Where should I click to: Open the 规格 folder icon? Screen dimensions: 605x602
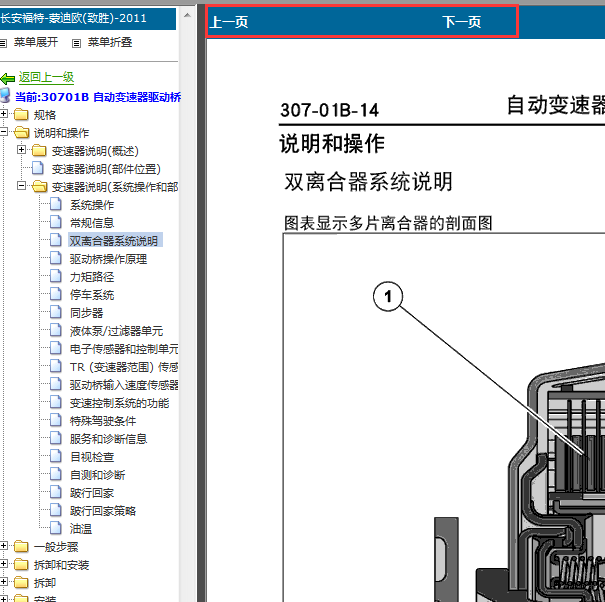coord(21,114)
